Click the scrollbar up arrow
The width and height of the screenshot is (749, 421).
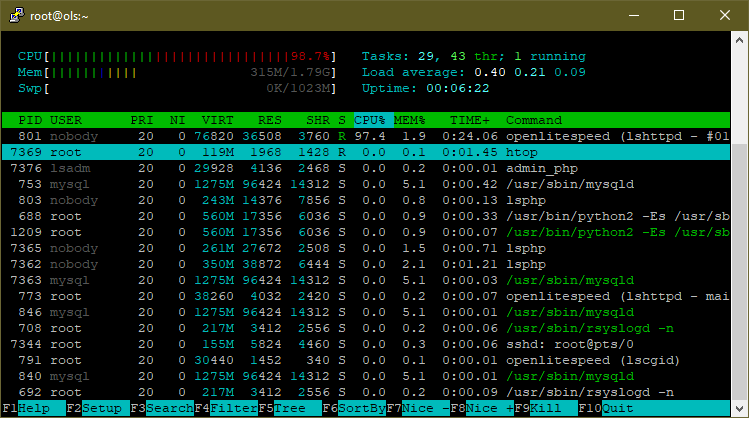[740, 39]
